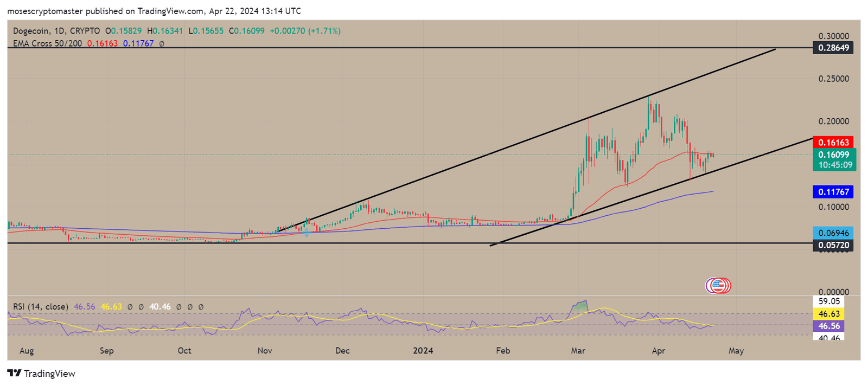Click the light blue 0.06946 price label
This screenshot has width=868, height=386.
833,233
